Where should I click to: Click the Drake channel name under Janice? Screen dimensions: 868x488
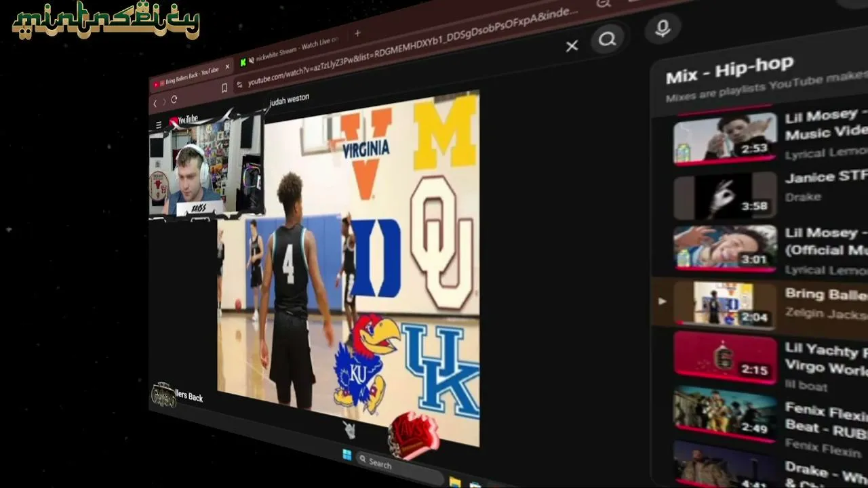coord(803,197)
